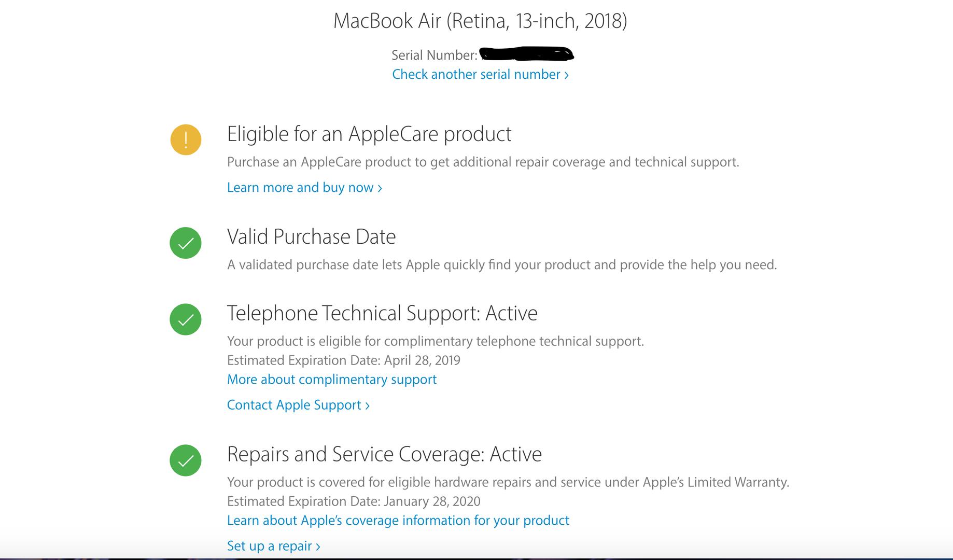Open the Check another serial number link
Image resolution: width=953 pixels, height=560 pixels.
[x=480, y=75]
